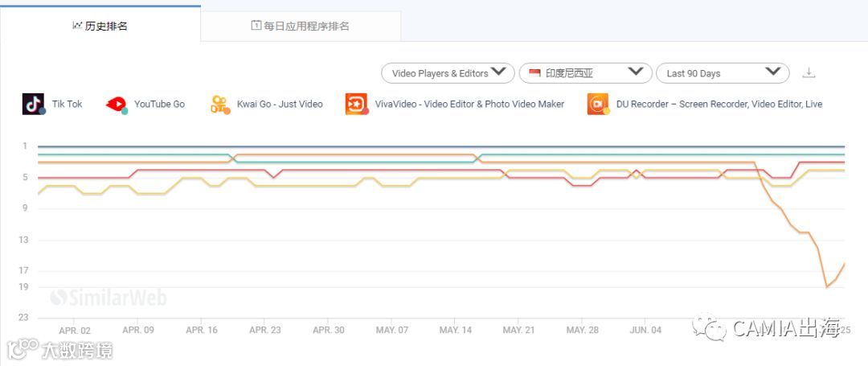Viewport: 868px width, 366px height.
Task: Toggle the Kwai Go - Just Video legend label
Action: (280, 104)
